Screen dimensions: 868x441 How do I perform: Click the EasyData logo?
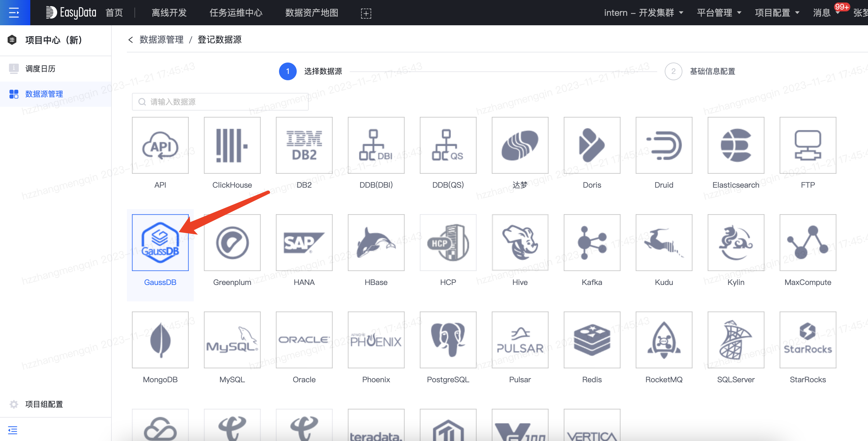pos(71,12)
